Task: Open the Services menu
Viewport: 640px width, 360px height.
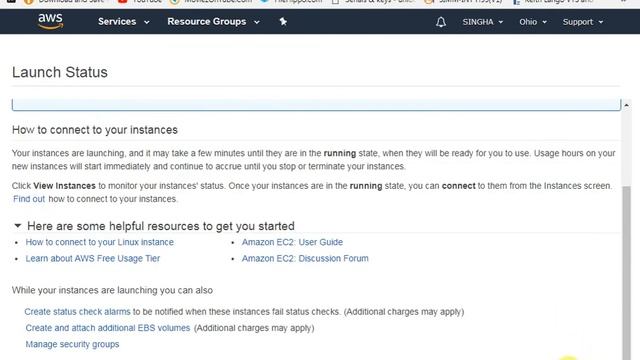Action: tap(123, 22)
